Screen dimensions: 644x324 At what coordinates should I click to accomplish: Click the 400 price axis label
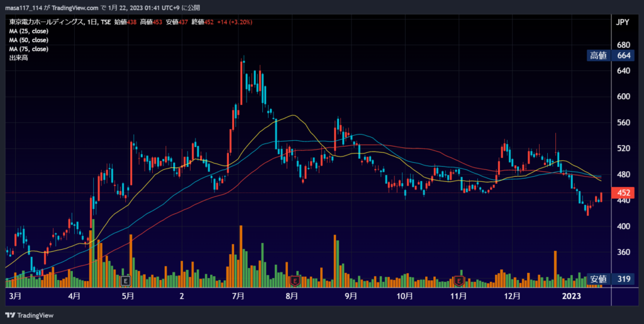click(x=623, y=226)
